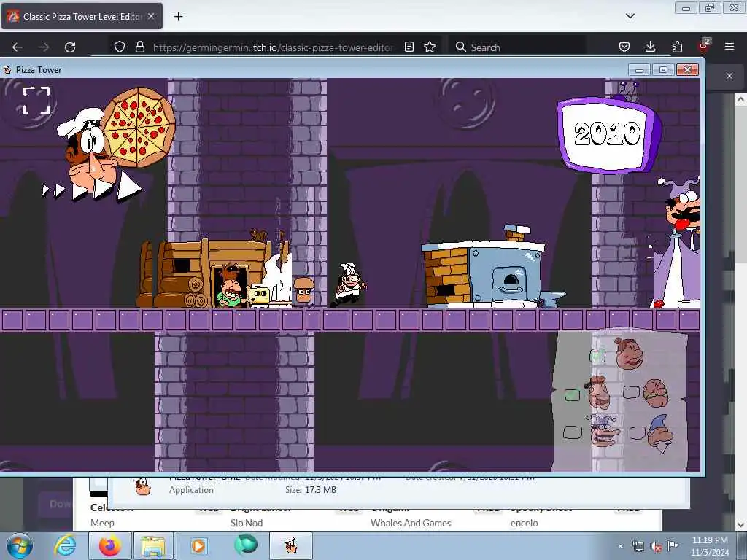Close the panel with the X beside game window
The image size is (747, 560).
pos(729,76)
